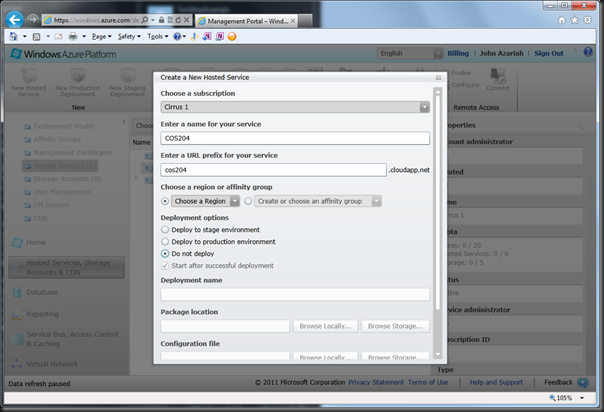Click the house icon at top right of browser
This screenshot has height=412, width=604.
[562, 20]
